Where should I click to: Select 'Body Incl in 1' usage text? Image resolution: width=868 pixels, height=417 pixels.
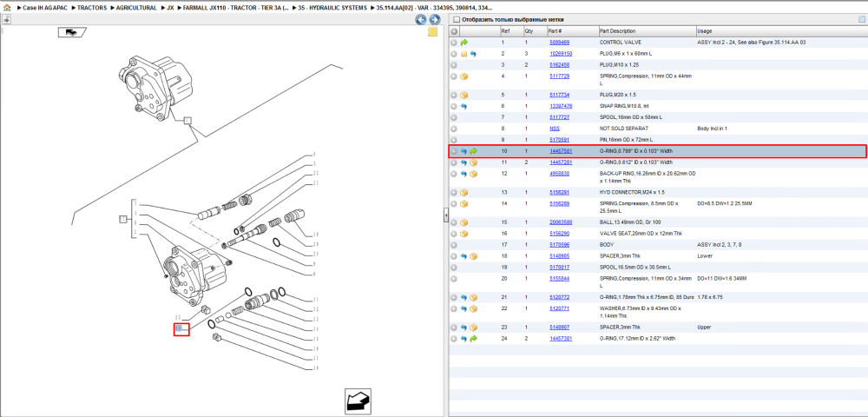[713, 128]
